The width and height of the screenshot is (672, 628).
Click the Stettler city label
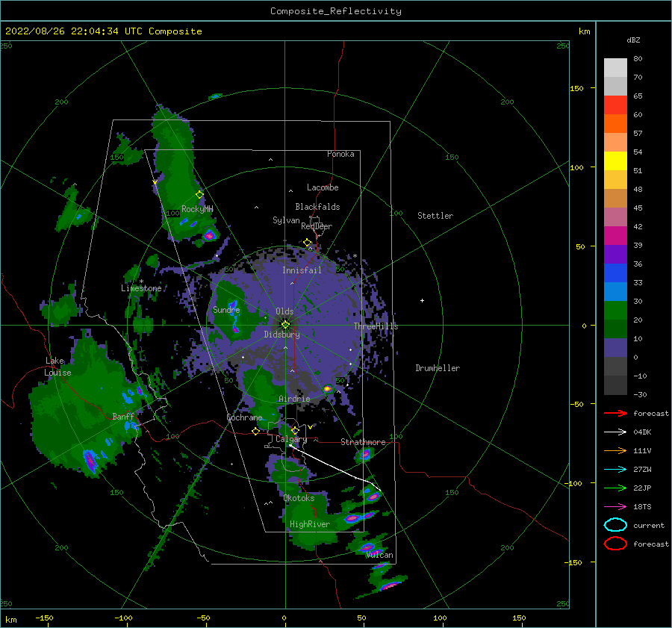pos(435,216)
